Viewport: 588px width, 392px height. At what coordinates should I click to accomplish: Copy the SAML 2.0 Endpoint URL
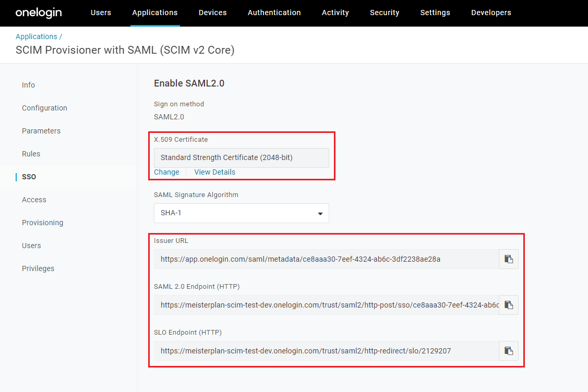[x=509, y=304]
